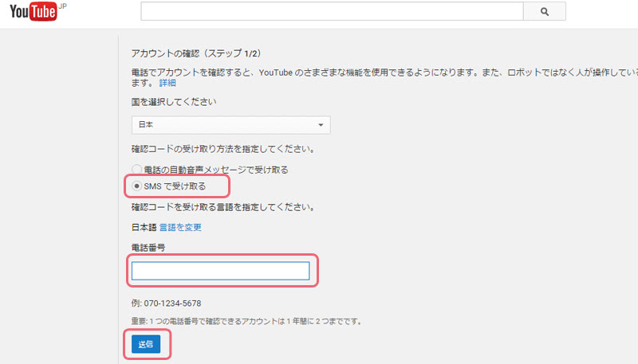
Task: Focus the YouTube search field
Action: tap(332, 11)
